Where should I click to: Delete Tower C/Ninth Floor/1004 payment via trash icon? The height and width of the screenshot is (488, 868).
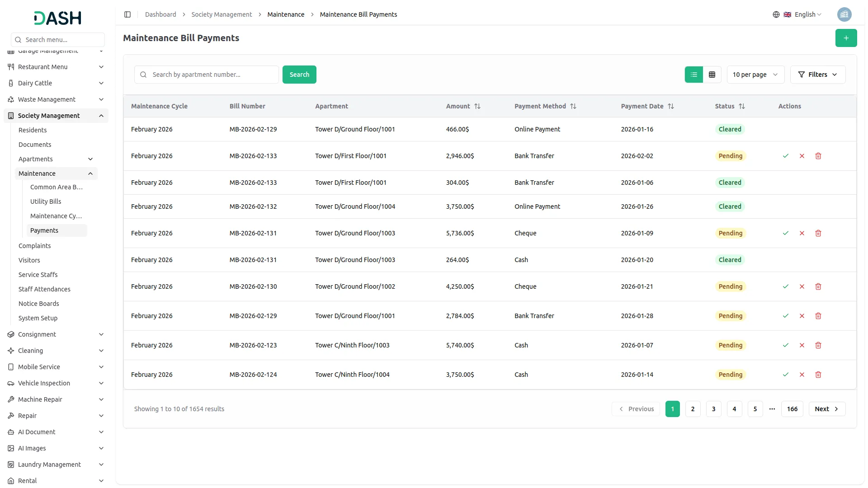(x=818, y=375)
